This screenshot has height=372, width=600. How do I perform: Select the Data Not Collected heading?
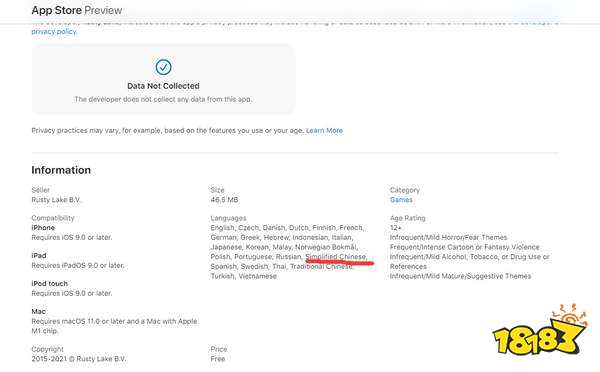(163, 86)
